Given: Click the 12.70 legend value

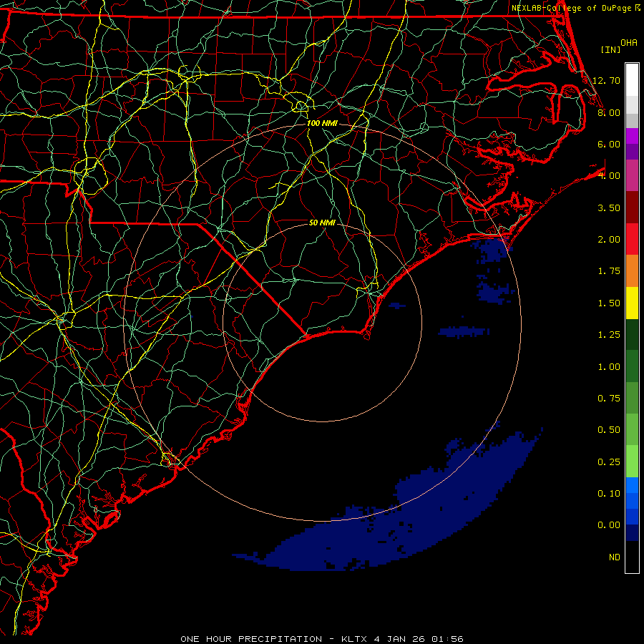Looking at the screenshot, I should pyautogui.click(x=606, y=80).
